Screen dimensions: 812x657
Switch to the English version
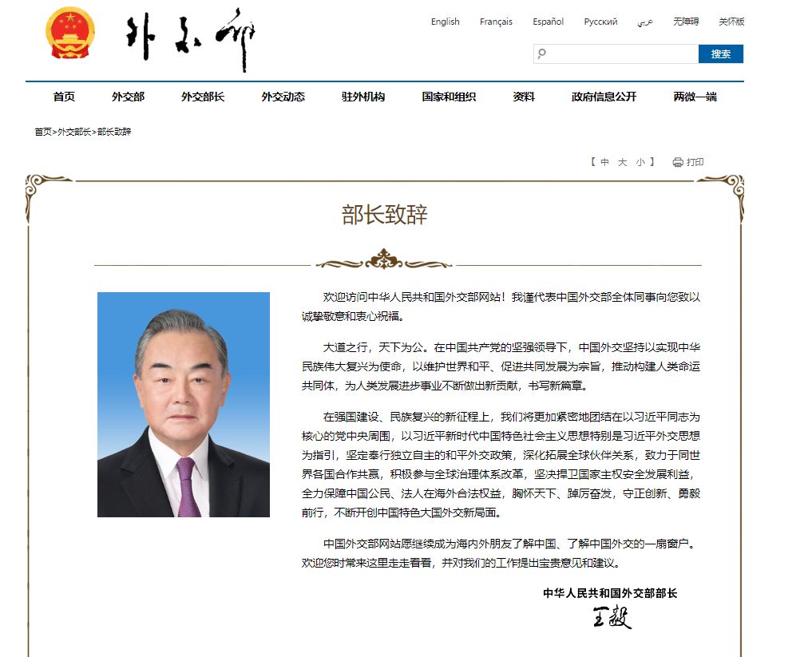[x=445, y=22]
